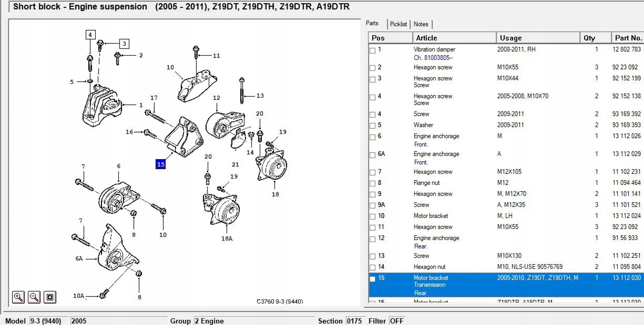644x325 pixels.
Task: Select boxed callout 4 in diagram
Action: (x=90, y=35)
